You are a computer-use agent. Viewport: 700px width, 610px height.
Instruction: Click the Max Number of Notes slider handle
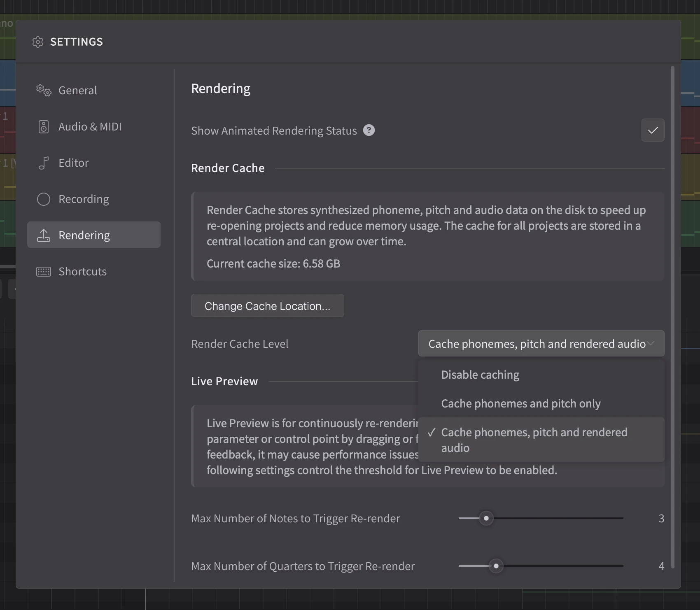486,518
